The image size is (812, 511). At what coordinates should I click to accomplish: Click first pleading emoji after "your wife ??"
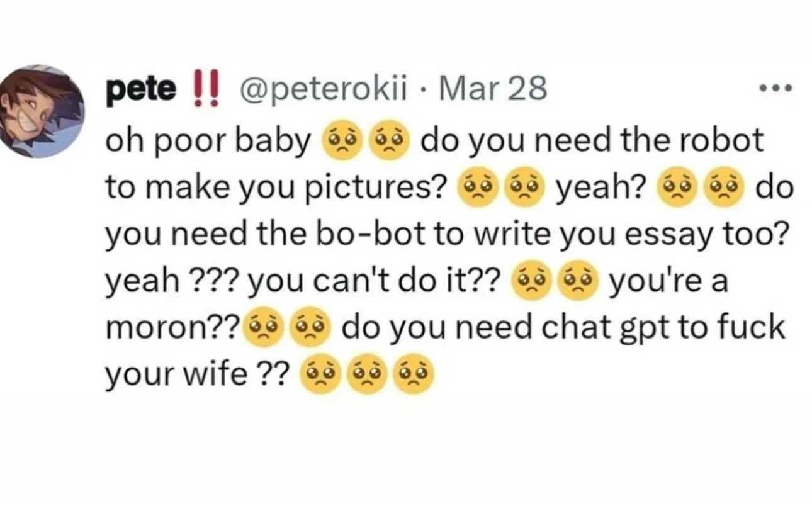[x=321, y=376]
